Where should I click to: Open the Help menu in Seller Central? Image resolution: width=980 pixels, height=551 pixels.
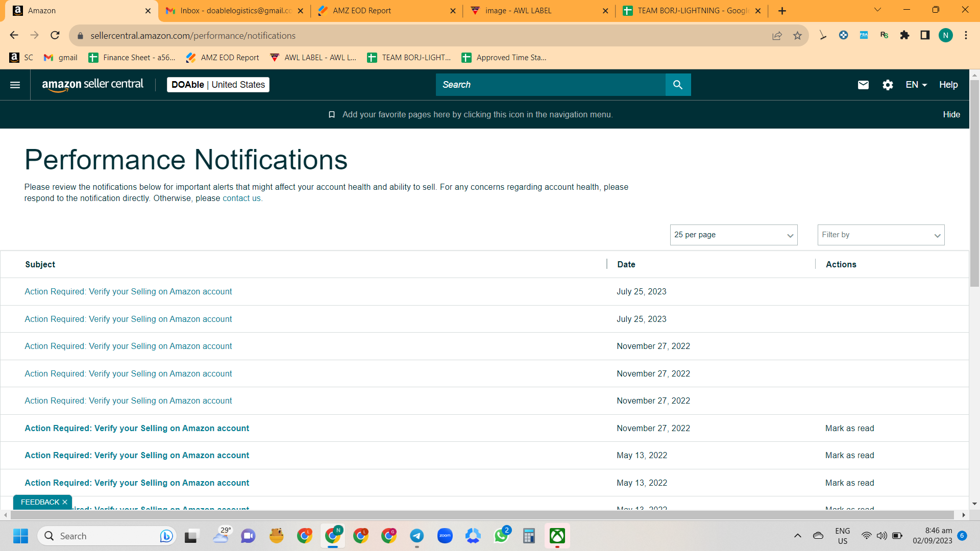click(x=948, y=85)
